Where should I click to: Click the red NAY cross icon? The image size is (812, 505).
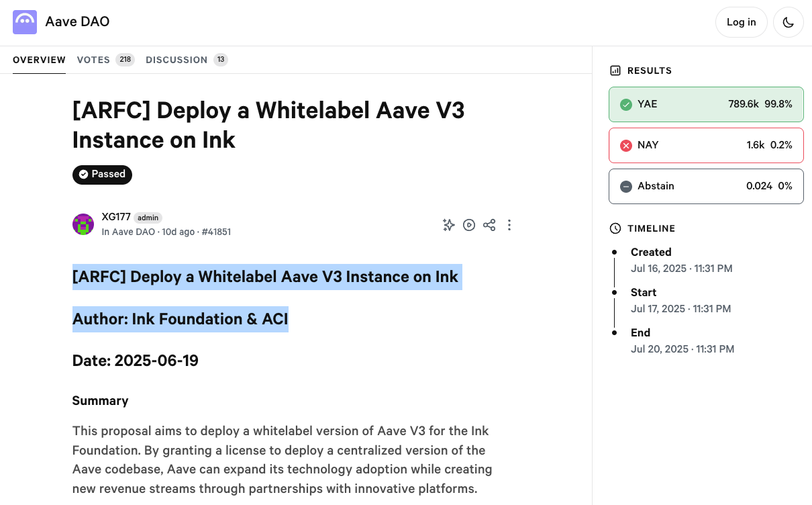(x=626, y=145)
